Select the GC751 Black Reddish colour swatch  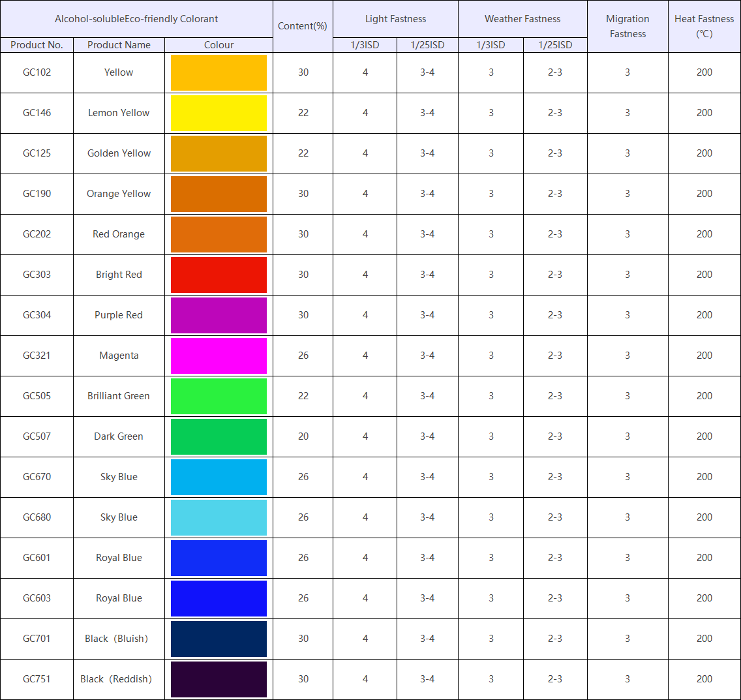click(x=219, y=679)
